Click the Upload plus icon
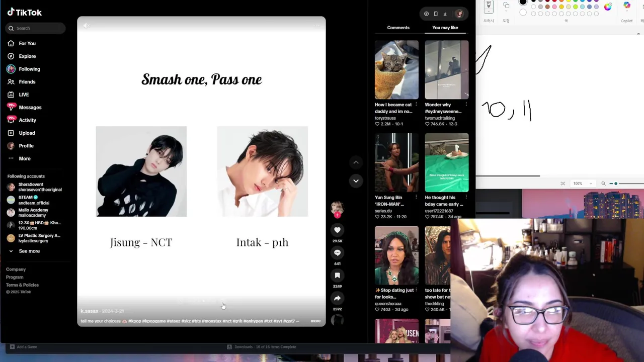 pos(11,133)
